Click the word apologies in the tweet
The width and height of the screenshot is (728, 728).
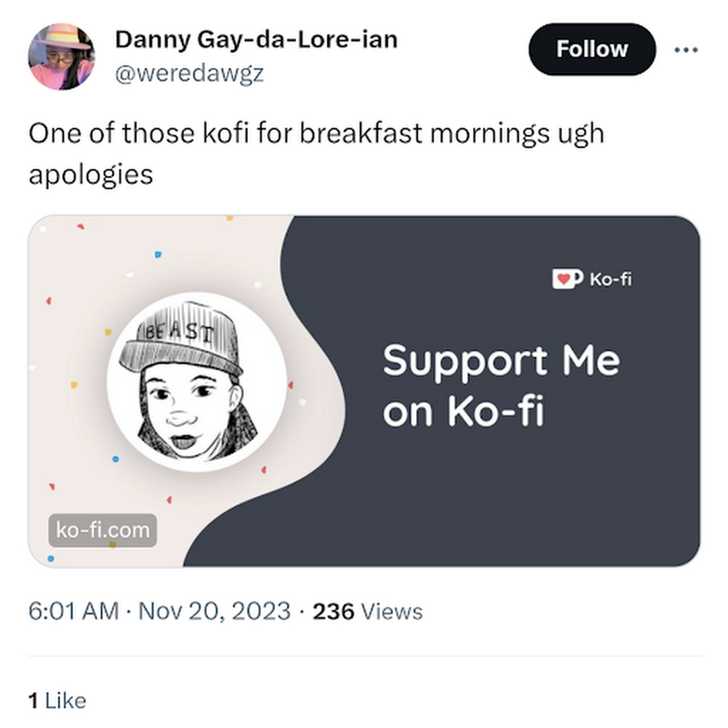[x=90, y=175]
